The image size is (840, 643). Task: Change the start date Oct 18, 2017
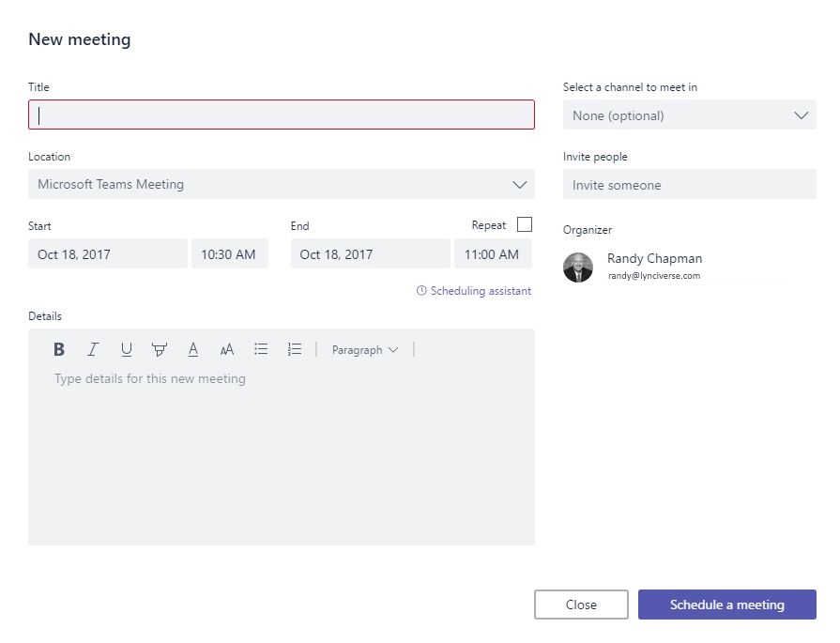pyautogui.click(x=107, y=253)
